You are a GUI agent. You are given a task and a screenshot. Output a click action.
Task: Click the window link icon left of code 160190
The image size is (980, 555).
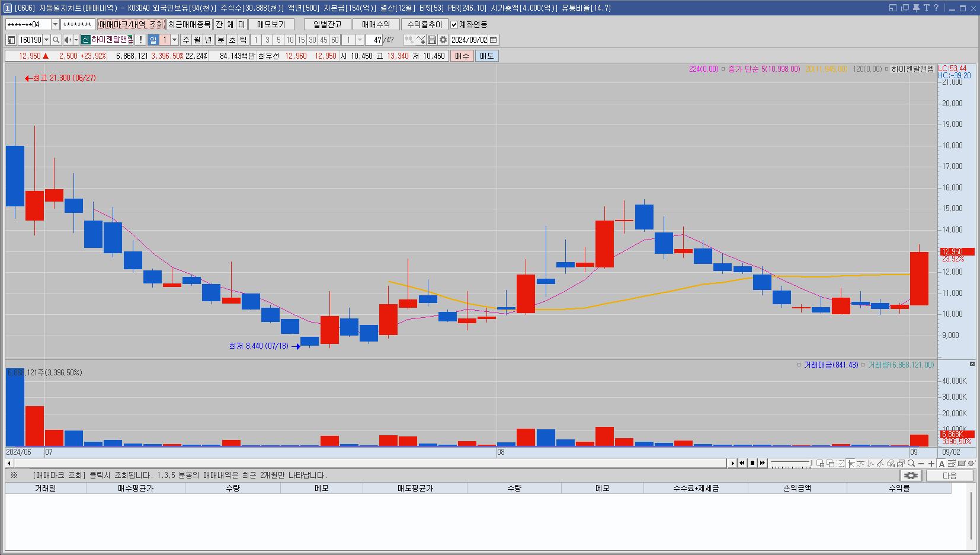(11, 40)
